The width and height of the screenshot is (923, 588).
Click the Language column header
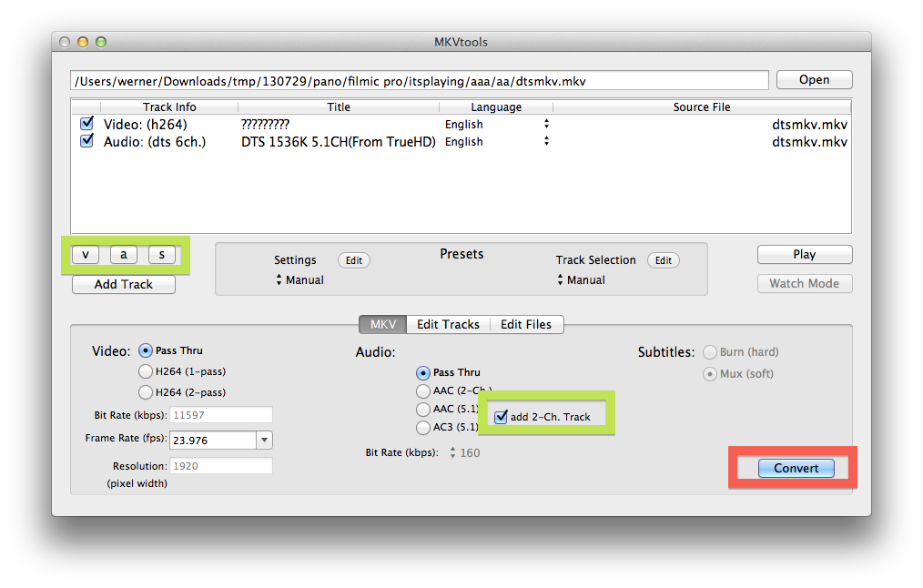click(x=496, y=107)
